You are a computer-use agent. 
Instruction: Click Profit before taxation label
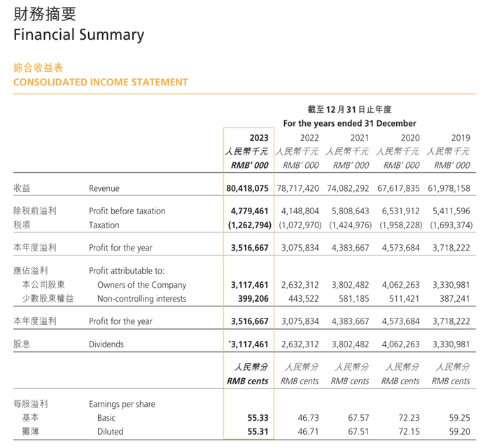tap(127, 211)
